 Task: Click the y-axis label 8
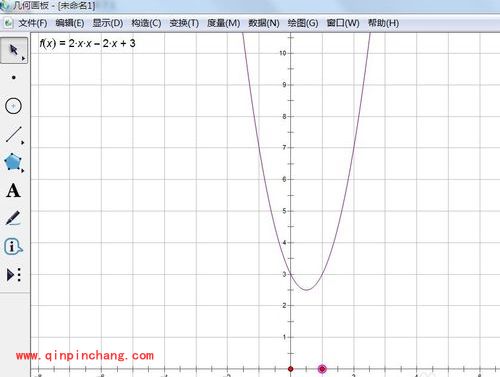point(284,116)
